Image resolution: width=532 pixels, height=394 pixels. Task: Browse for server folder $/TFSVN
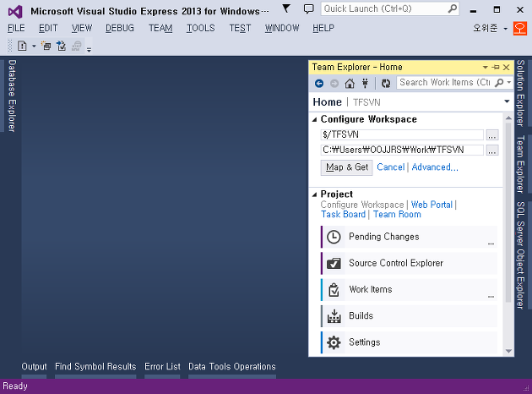(x=492, y=134)
